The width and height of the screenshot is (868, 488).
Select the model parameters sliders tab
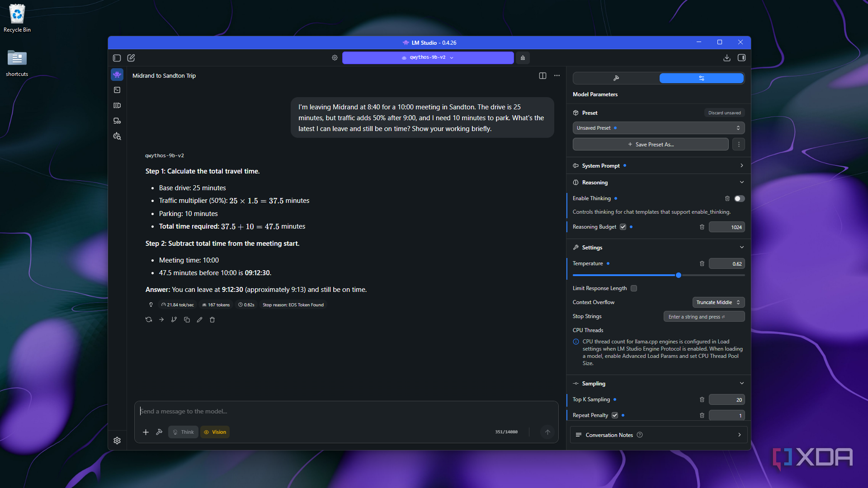[x=701, y=78]
